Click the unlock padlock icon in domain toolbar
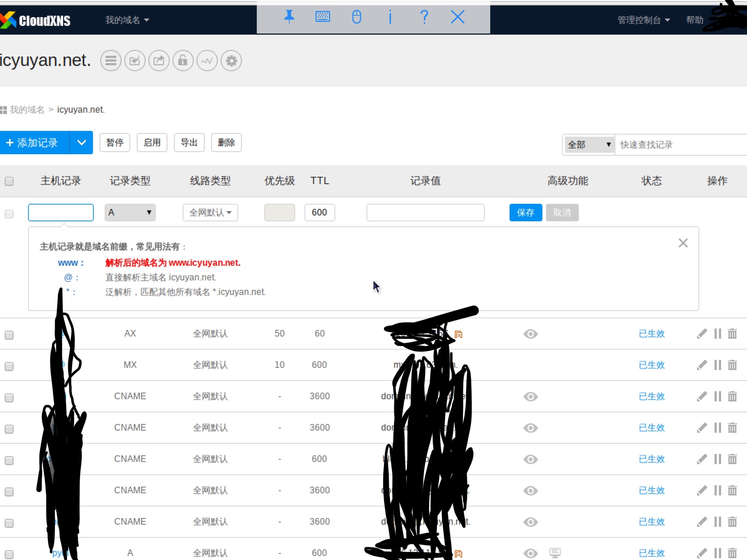Screen dimensions: 747x560 tap(183, 61)
